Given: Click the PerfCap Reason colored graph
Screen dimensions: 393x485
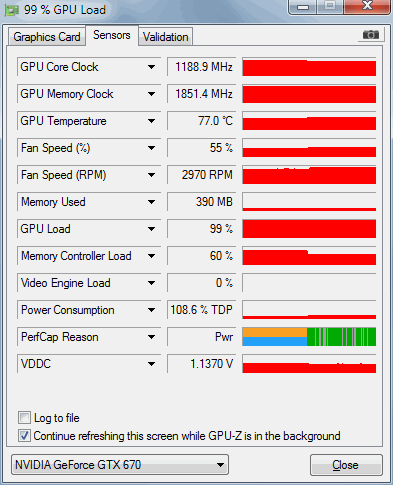Looking at the screenshot, I should click(x=309, y=337).
